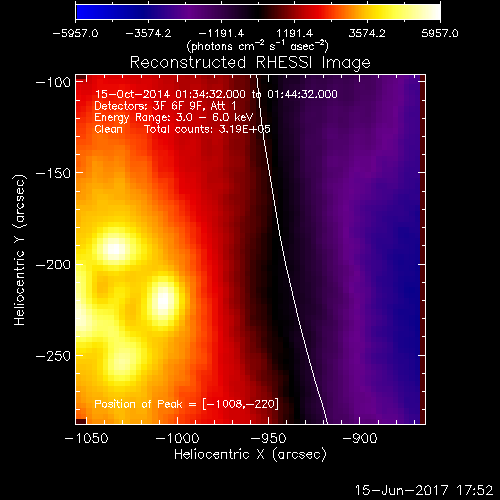The height and width of the screenshot is (500, 500).
Task: Click the 'Energy Range: 3.0 - 6.0 keV' text
Action: [174, 118]
